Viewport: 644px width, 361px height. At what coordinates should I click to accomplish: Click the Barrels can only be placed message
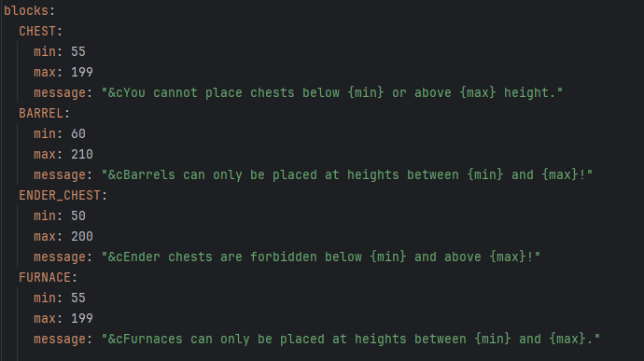point(346,175)
